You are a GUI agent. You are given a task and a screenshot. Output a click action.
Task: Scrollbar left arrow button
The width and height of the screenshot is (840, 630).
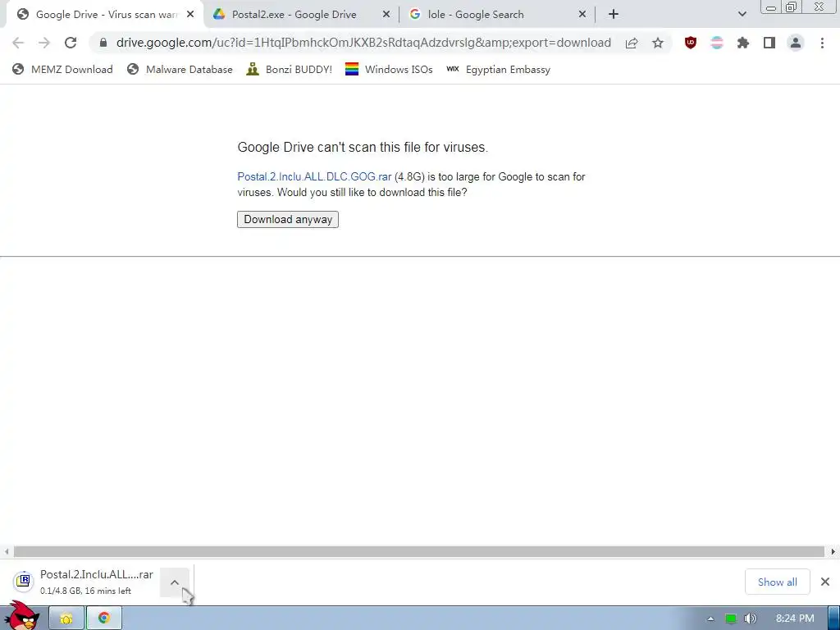pos(7,551)
